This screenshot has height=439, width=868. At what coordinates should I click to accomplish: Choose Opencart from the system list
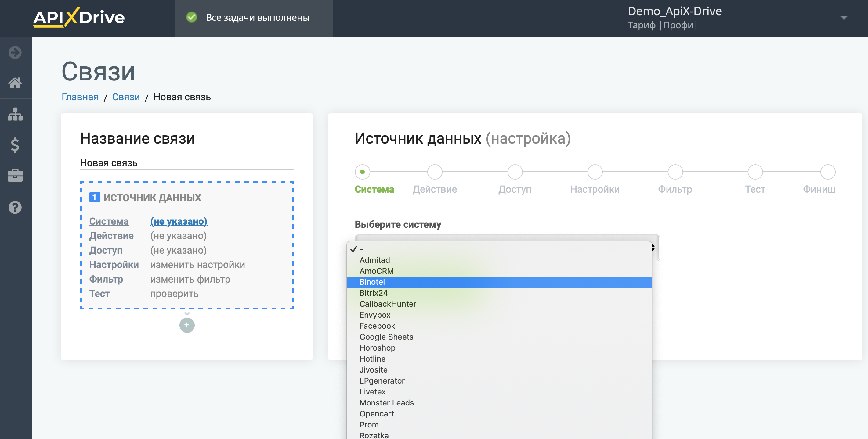click(x=499, y=414)
